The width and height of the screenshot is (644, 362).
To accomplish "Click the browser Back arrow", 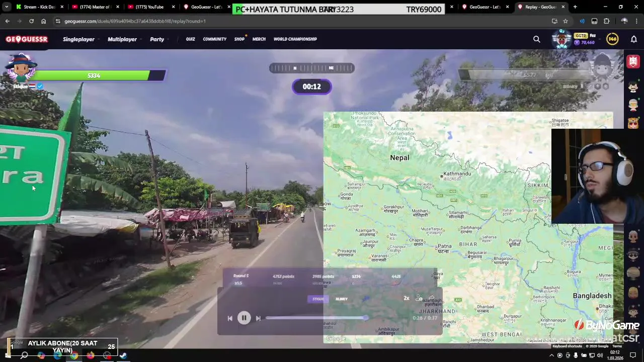I will 7,21.
